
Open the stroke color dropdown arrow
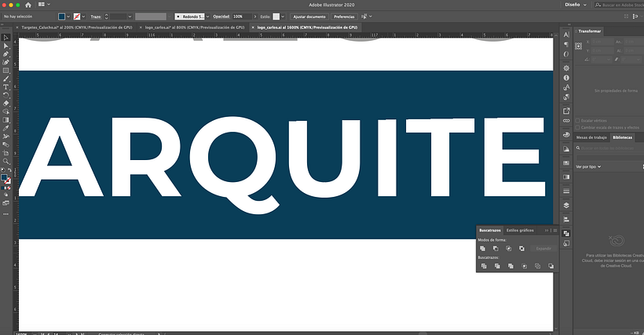[83, 16]
